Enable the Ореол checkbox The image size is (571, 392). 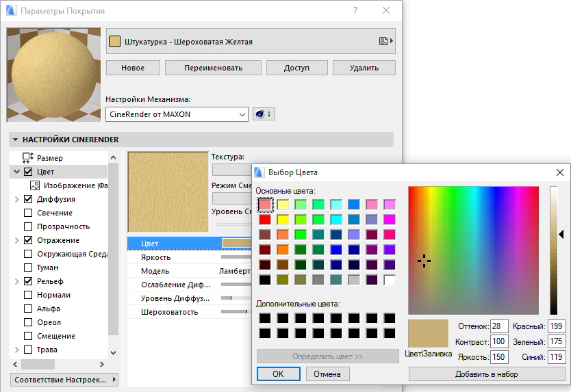(28, 322)
